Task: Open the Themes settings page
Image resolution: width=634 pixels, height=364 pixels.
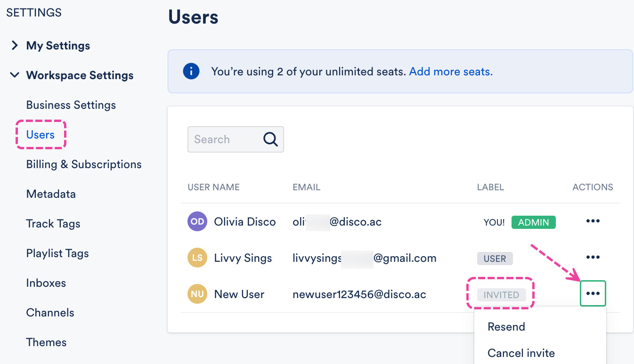Action: click(x=46, y=342)
